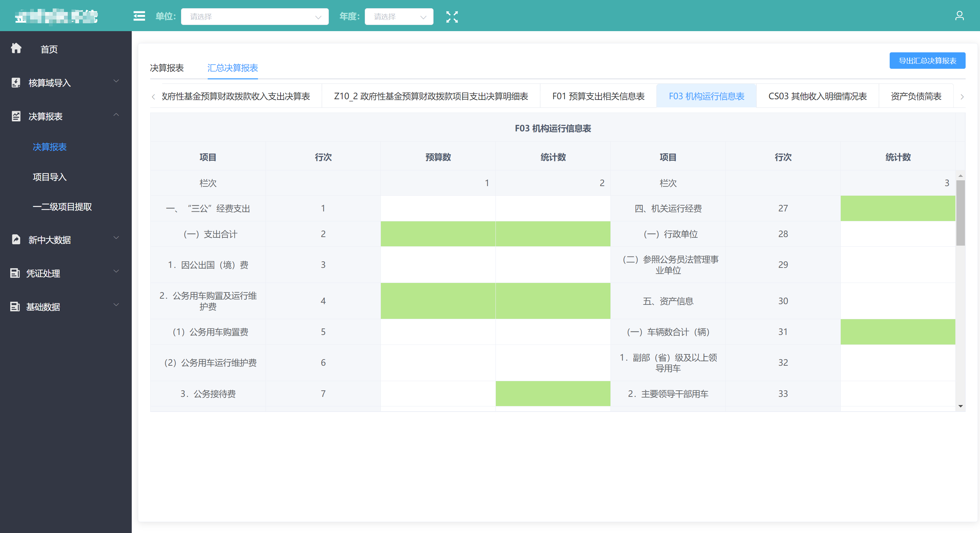This screenshot has width=980, height=533.
Task: Open 资产负债简表 tab
Action: [916, 96]
